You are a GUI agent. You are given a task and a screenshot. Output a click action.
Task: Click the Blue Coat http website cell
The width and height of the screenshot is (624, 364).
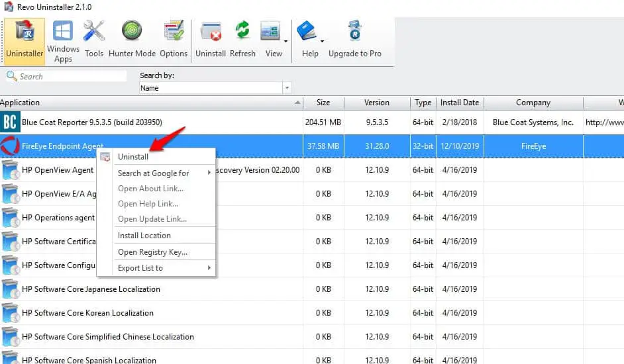605,122
